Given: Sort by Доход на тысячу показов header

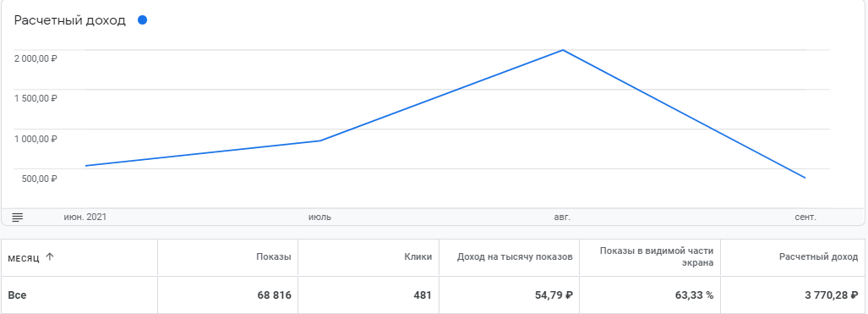Looking at the screenshot, I should click(515, 256).
